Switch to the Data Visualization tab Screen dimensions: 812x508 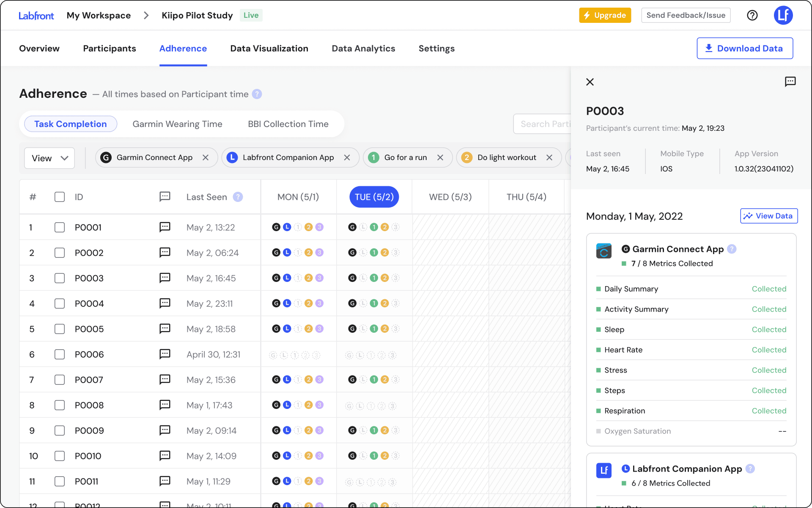pyautogui.click(x=269, y=48)
